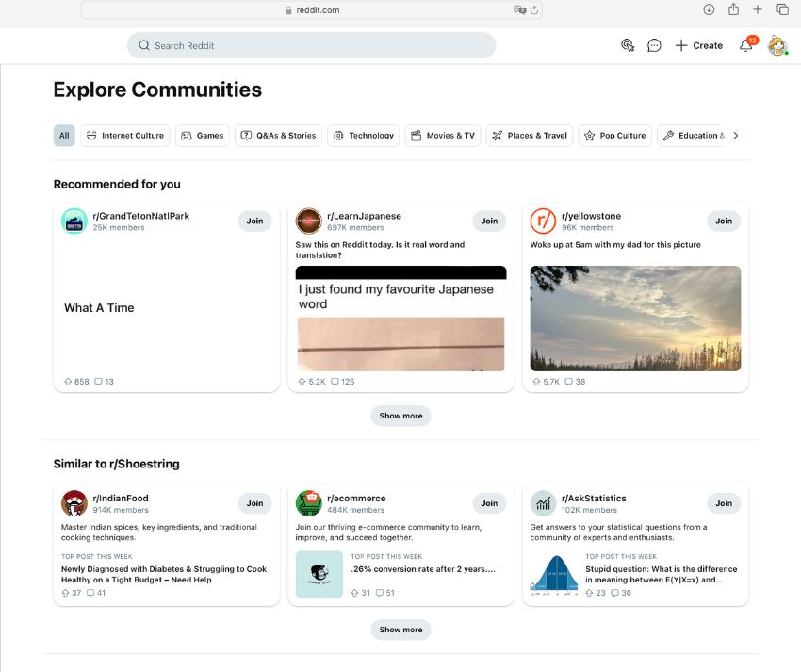Select the Internet Culture category
This screenshot has height=672, width=801.
click(x=125, y=136)
